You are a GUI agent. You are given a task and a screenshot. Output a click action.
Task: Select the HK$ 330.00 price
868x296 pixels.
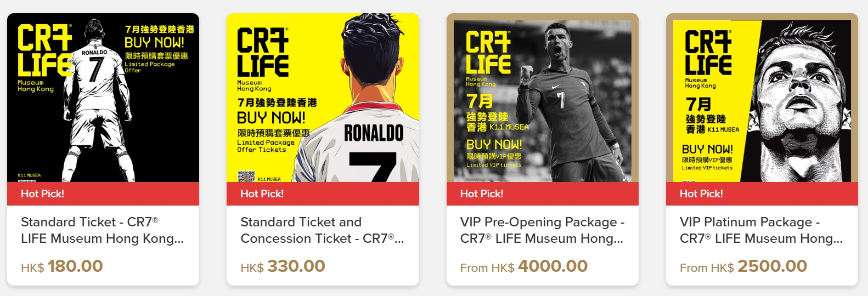[x=283, y=266]
